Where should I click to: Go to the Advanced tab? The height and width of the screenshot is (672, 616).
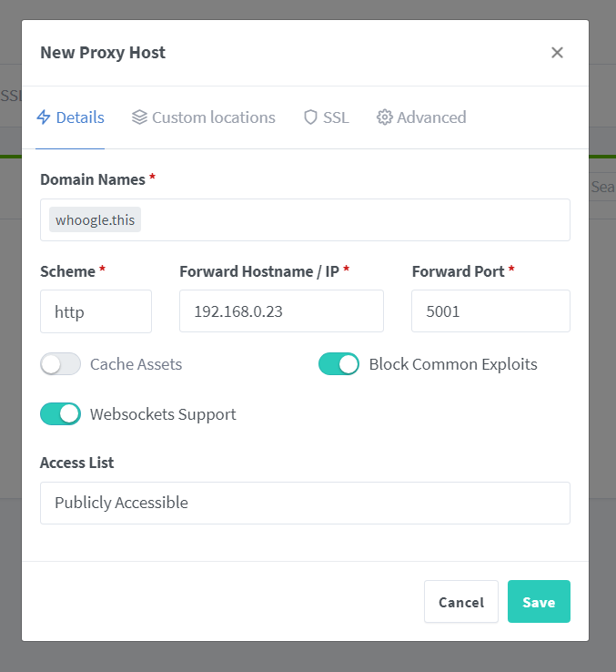431,117
